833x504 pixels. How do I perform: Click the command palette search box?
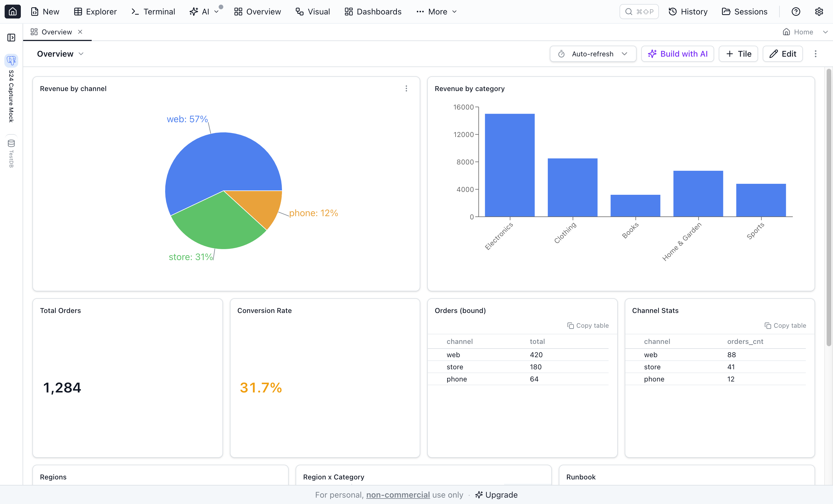click(x=639, y=12)
